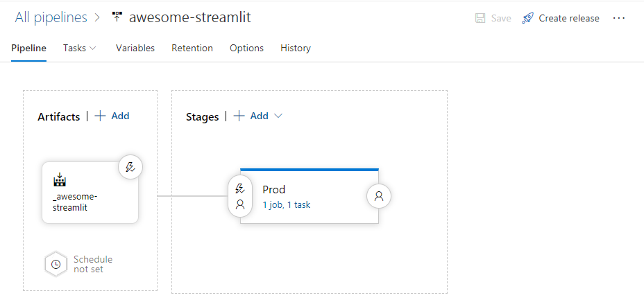Go to the Options tab
This screenshot has height=300, width=644.
tap(246, 48)
